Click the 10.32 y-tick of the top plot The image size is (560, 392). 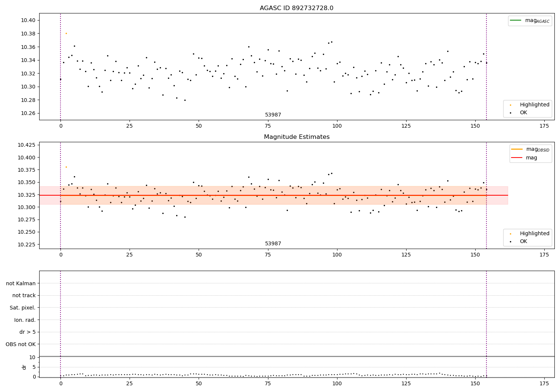28,74
